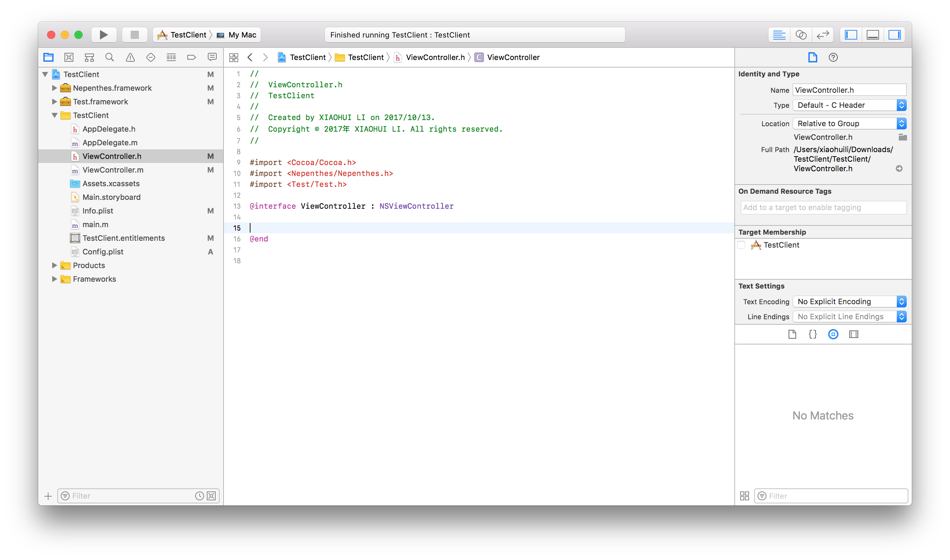Screen dimensions: 950x560
Task: Click ViewController class in jump bar
Action: click(507, 57)
